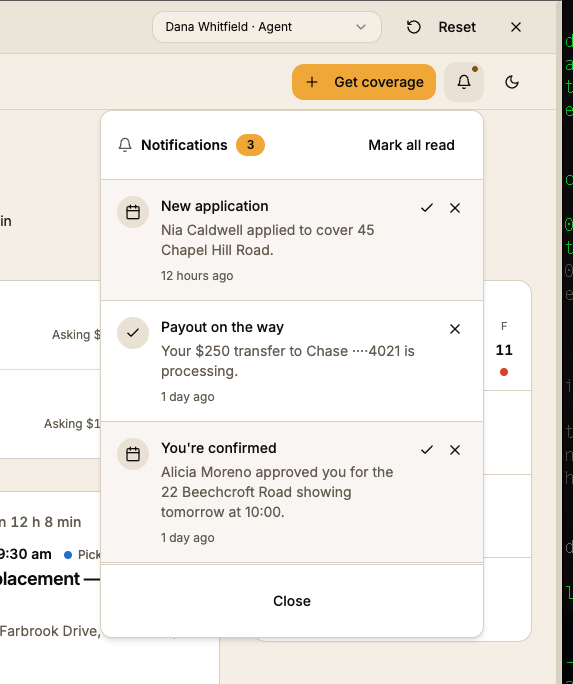The width and height of the screenshot is (573, 684).
Task: Click the plus icon in Get coverage
Action: click(x=312, y=82)
